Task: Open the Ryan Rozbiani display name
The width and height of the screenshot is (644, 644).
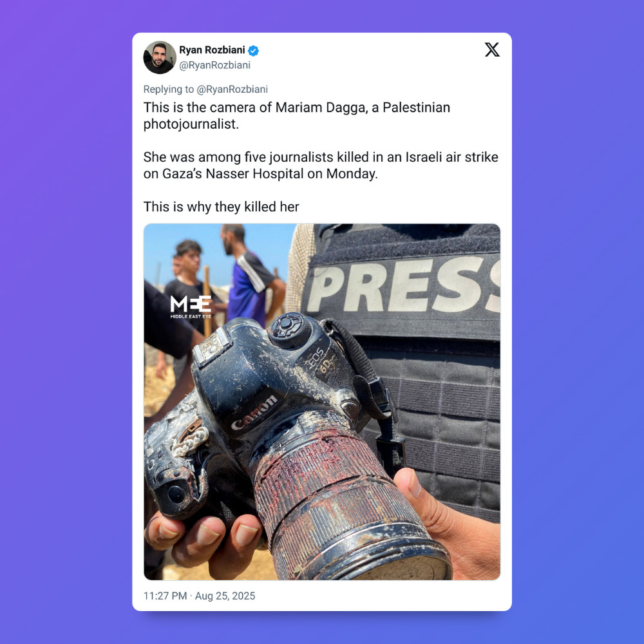Action: [x=212, y=50]
